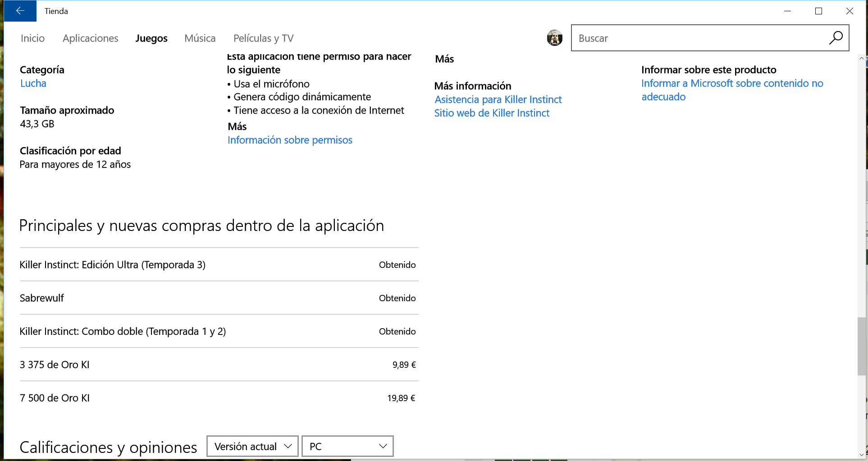This screenshot has height=461, width=868.
Task: Click the back arrow button
Action: 20,11
